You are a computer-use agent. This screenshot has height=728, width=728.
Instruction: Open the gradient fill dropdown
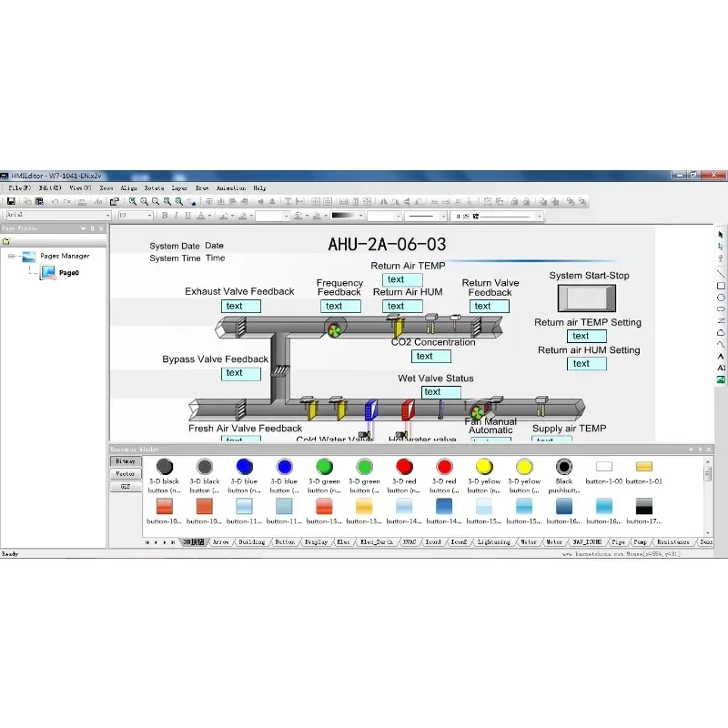pyautogui.click(x=360, y=216)
